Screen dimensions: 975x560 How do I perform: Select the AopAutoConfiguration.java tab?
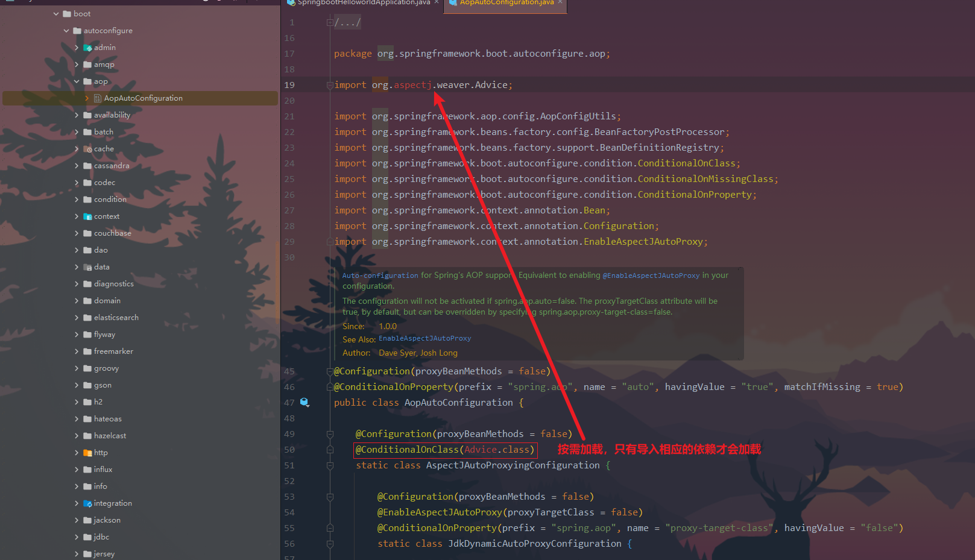[506, 3]
